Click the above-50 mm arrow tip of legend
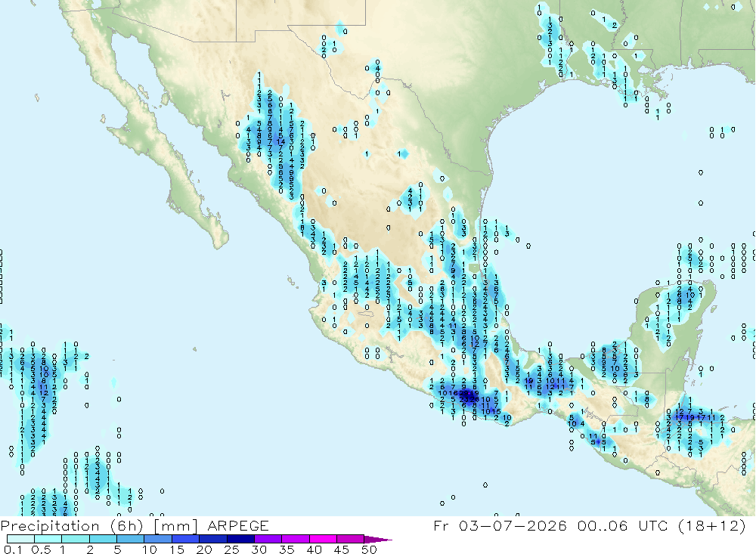This screenshot has width=756, height=554. 377,540
